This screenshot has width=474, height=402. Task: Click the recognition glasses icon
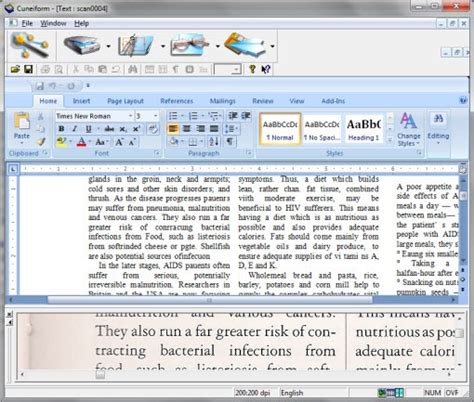(x=189, y=45)
